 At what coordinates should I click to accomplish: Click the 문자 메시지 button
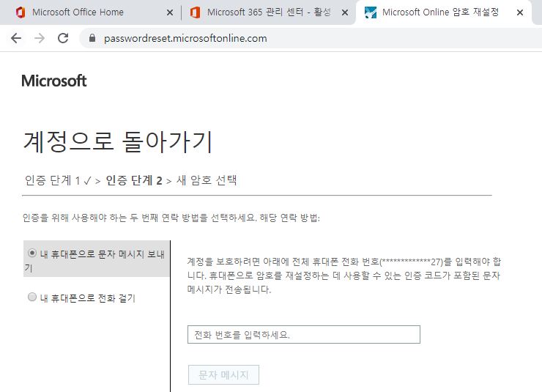click(223, 374)
